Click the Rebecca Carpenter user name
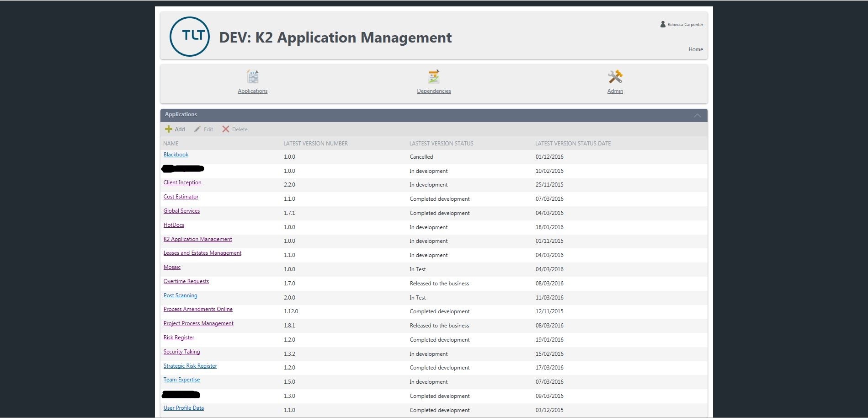 (685, 25)
